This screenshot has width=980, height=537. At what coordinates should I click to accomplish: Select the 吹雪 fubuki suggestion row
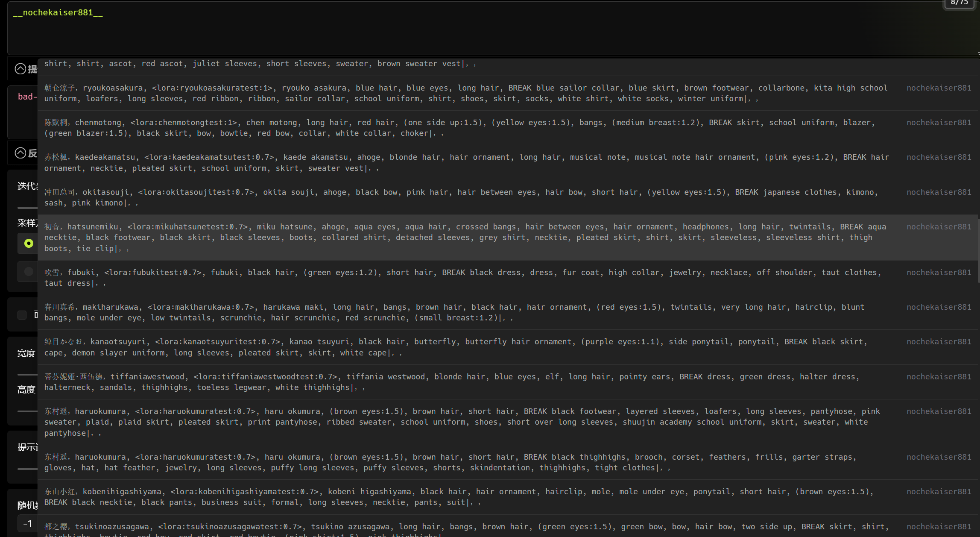pyautogui.click(x=508, y=278)
